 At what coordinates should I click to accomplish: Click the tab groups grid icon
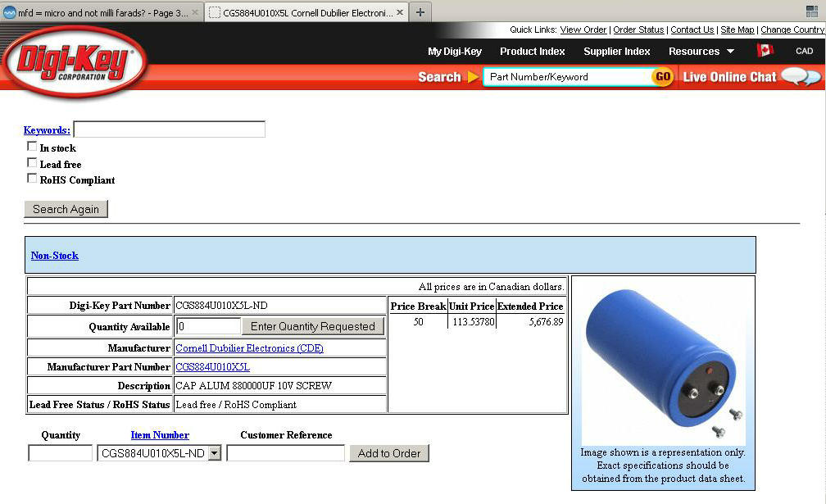pos(812,11)
